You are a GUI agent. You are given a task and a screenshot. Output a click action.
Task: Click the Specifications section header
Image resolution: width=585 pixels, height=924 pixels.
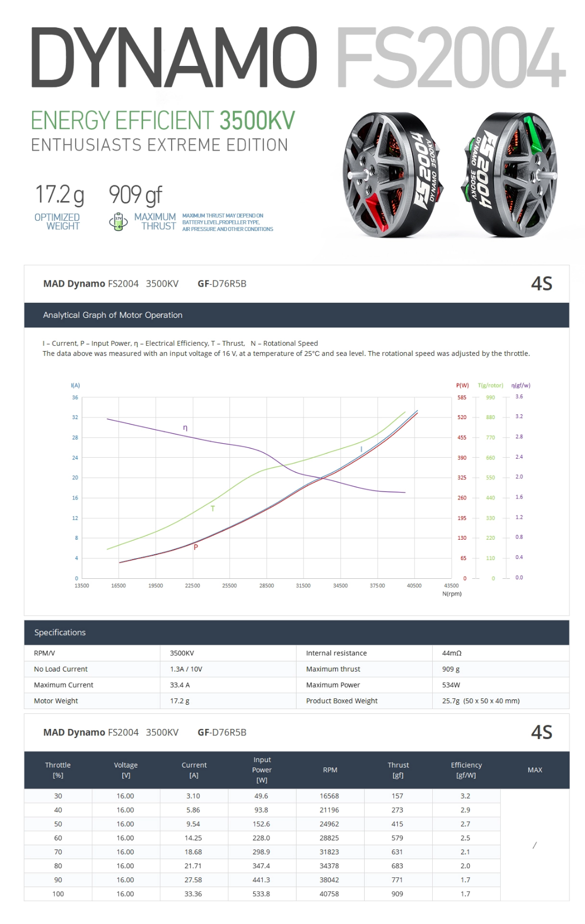[x=60, y=632]
